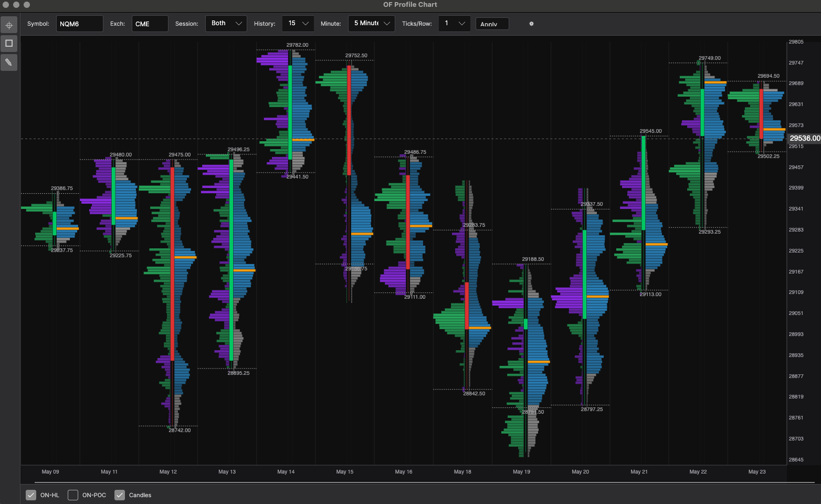
Task: Click the May 23 date label
Action: coord(757,471)
